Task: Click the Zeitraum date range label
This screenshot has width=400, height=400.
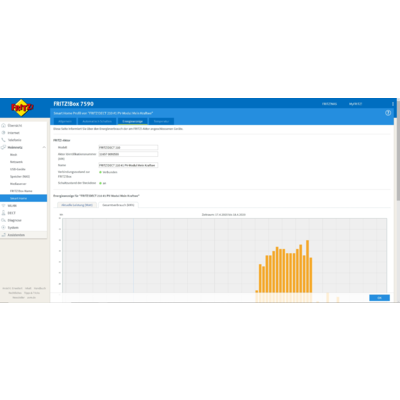Action: pos(224,215)
